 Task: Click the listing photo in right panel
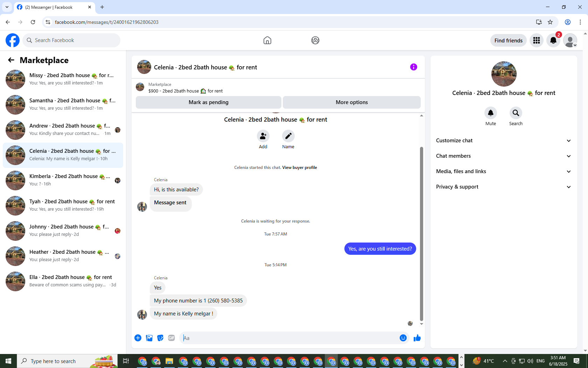tap(504, 74)
